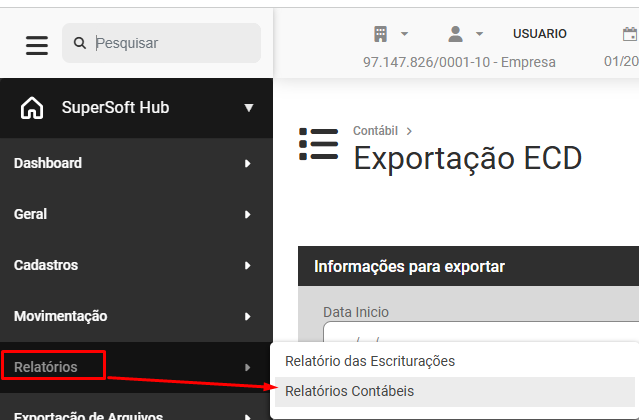Click the user profile icon
The image size is (639, 420).
coord(455,34)
